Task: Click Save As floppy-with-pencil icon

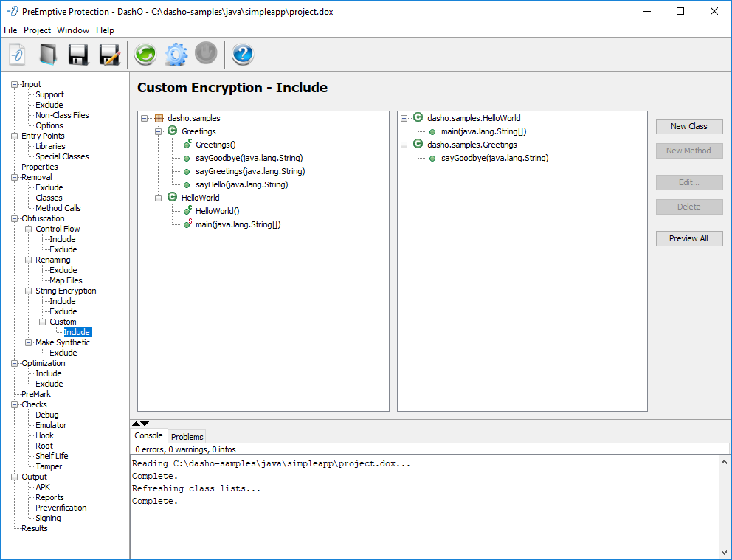Action: 109,55
